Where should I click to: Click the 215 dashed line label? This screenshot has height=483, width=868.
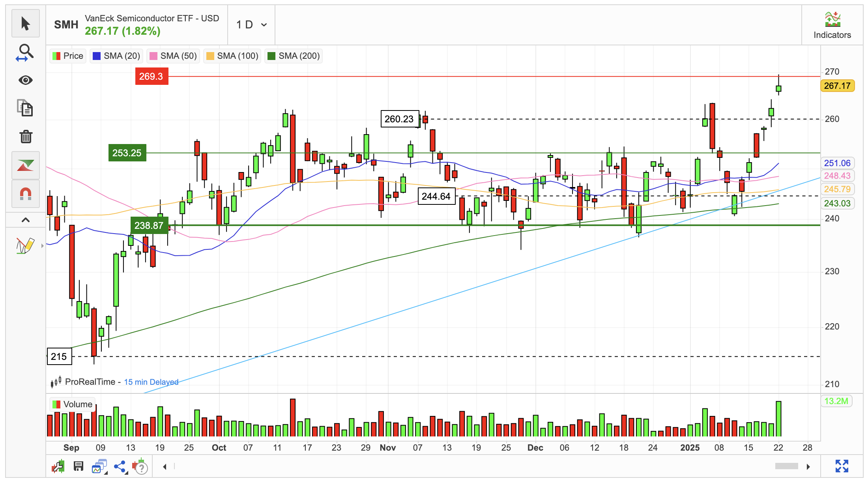tap(59, 356)
